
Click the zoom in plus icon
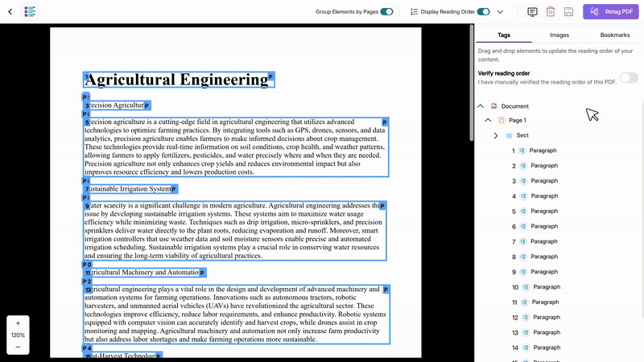[x=18, y=323]
